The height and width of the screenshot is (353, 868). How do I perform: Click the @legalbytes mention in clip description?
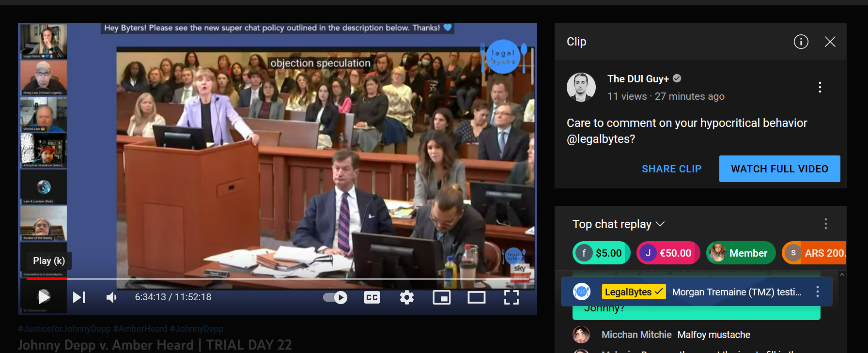click(601, 139)
